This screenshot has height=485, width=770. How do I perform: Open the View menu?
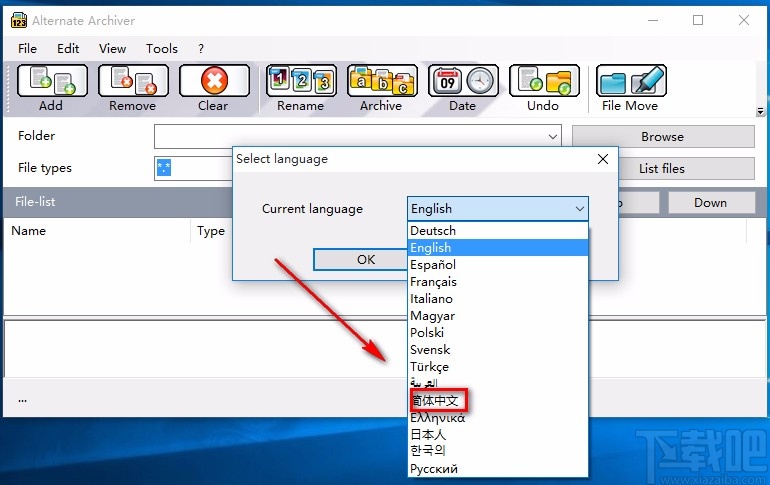coord(112,49)
